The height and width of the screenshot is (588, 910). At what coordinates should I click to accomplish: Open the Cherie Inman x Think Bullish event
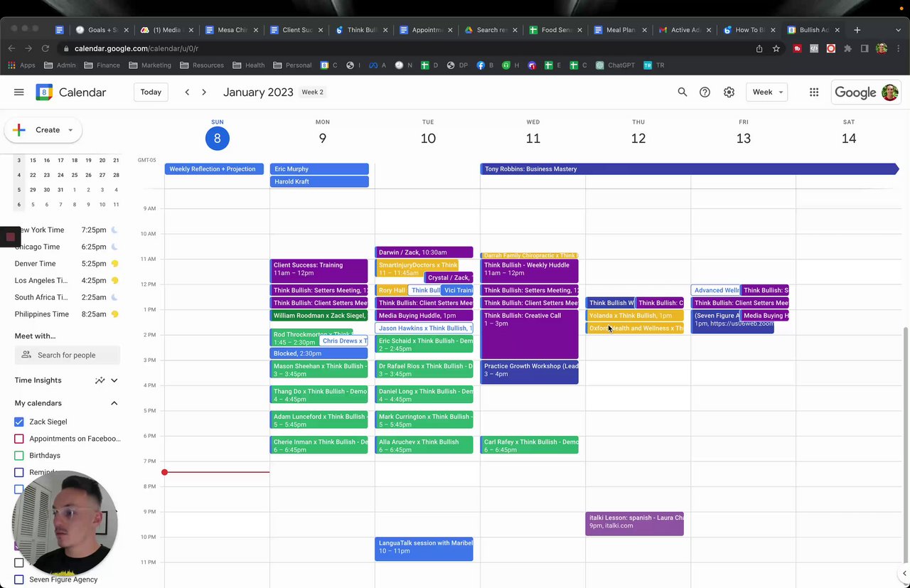click(x=319, y=445)
